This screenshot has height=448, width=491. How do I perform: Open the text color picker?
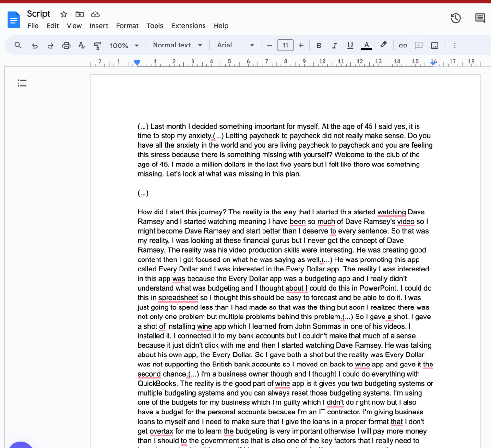coord(366,46)
